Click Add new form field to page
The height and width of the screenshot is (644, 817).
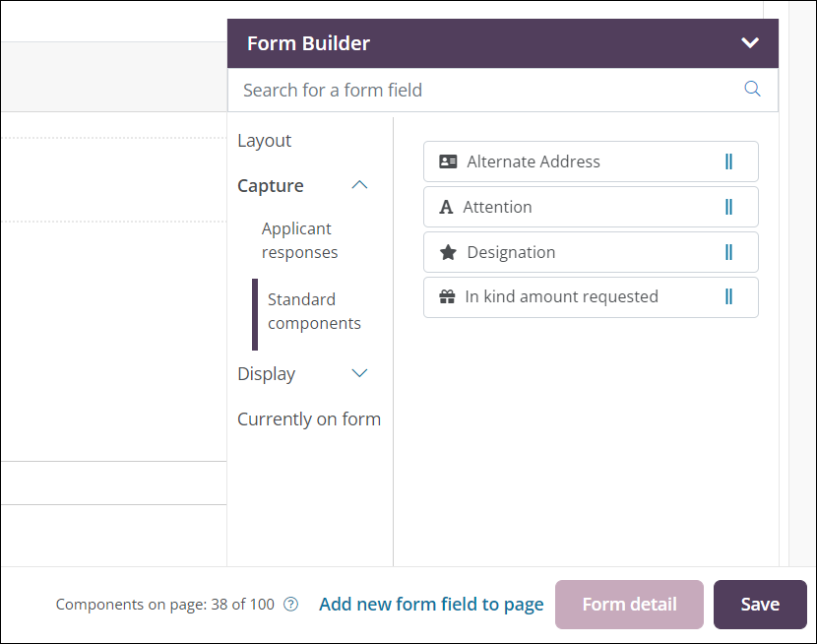click(431, 605)
